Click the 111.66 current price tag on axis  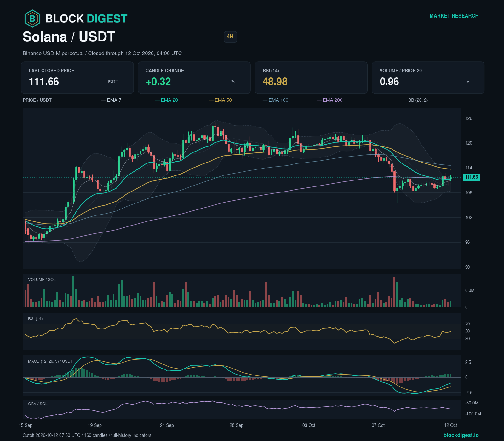pyautogui.click(x=471, y=177)
